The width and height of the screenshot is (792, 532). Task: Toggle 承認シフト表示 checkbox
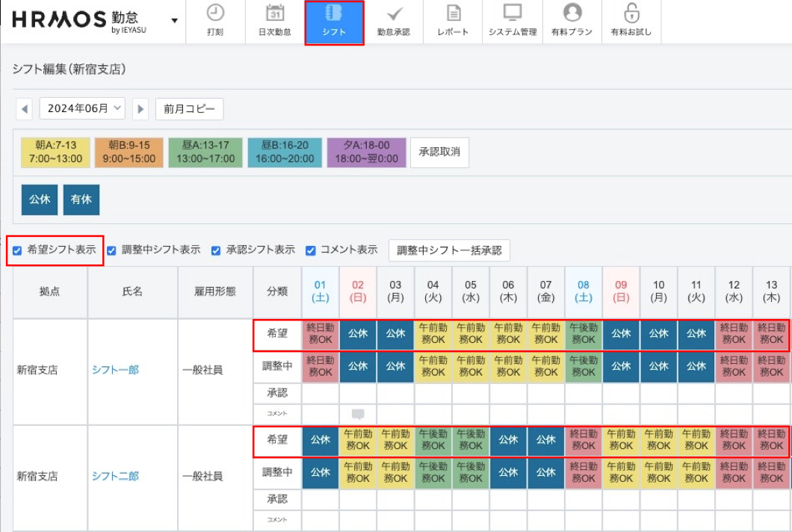click(216, 250)
